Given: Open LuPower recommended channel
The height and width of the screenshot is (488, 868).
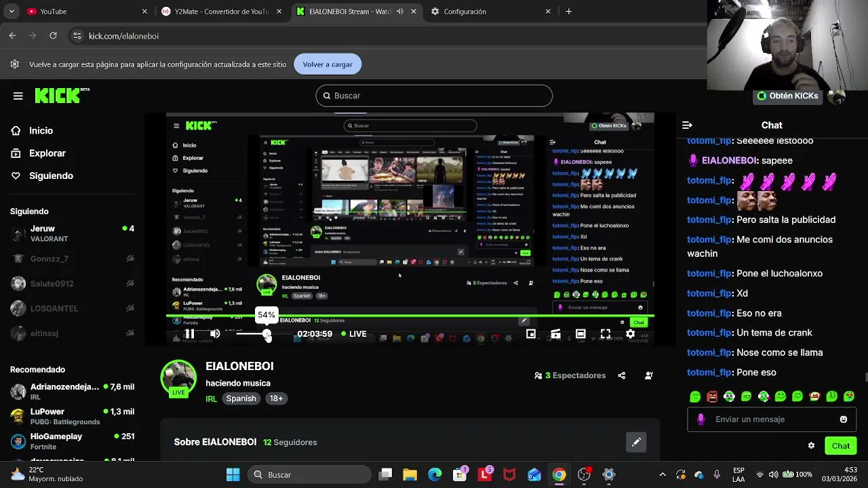Looking at the screenshot, I should [73, 416].
